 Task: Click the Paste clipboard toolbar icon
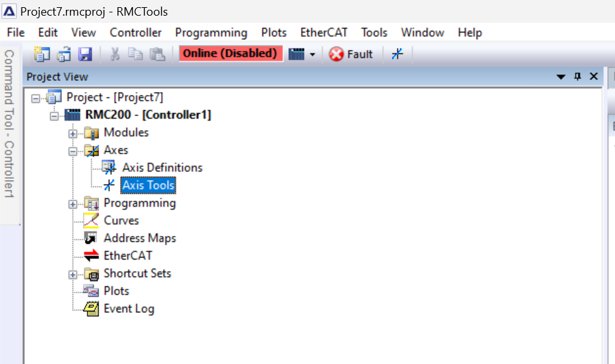pyautogui.click(x=157, y=54)
